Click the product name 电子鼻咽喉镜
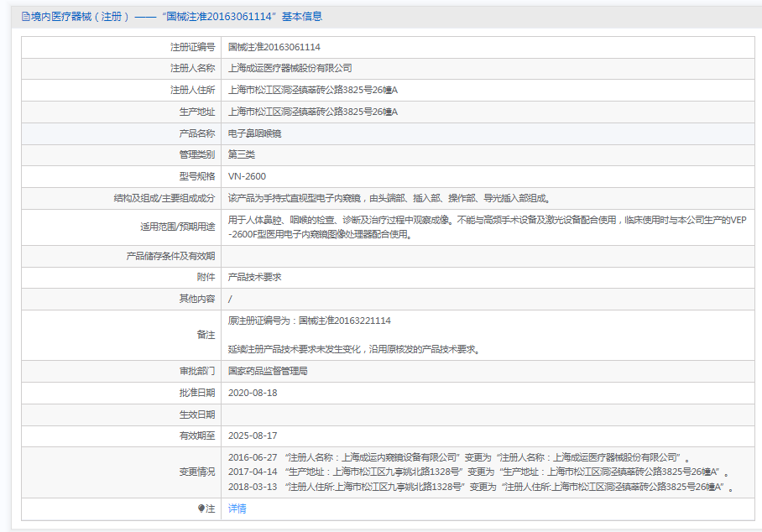 pyautogui.click(x=254, y=133)
